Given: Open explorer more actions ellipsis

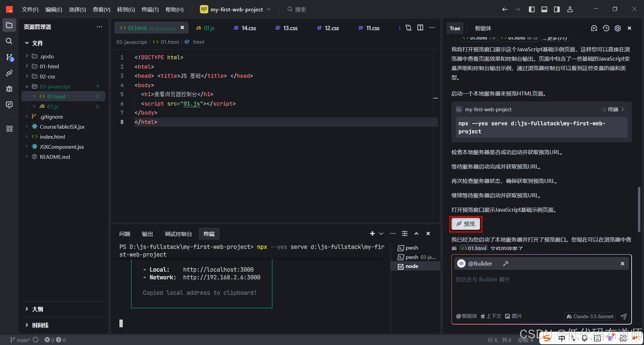Looking at the screenshot, I should point(99,27).
